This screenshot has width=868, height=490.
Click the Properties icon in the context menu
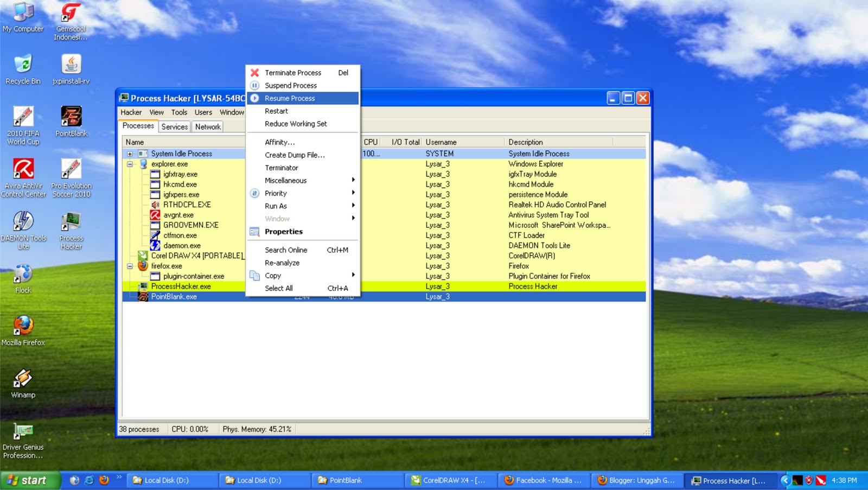pos(254,231)
